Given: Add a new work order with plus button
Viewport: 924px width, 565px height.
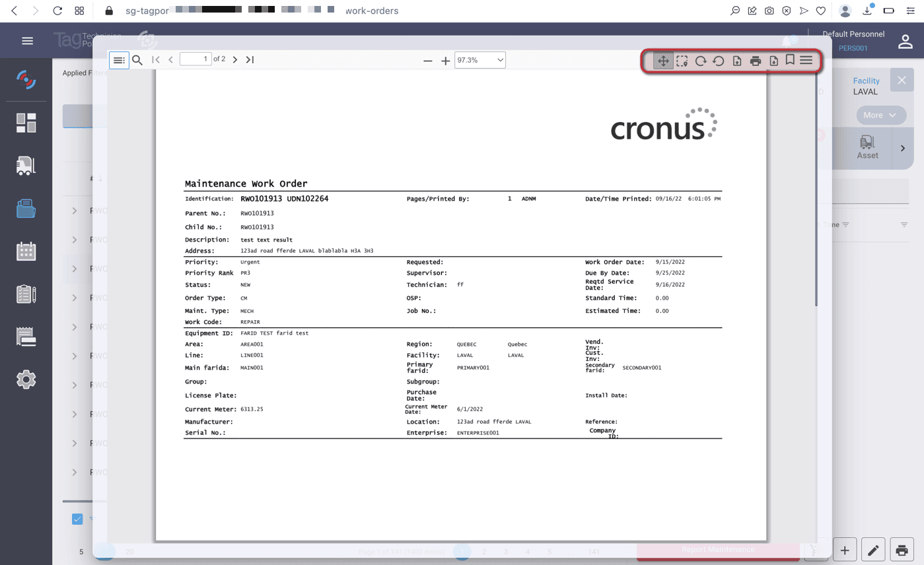Looking at the screenshot, I should 845,549.
